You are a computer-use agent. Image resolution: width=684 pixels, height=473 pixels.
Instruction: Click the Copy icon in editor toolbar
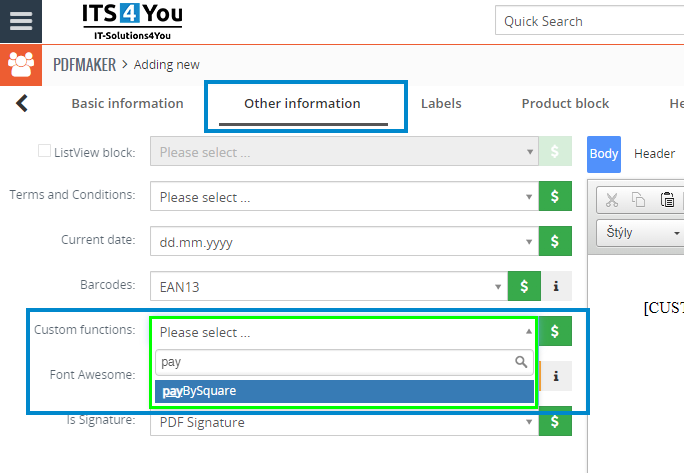(x=639, y=199)
